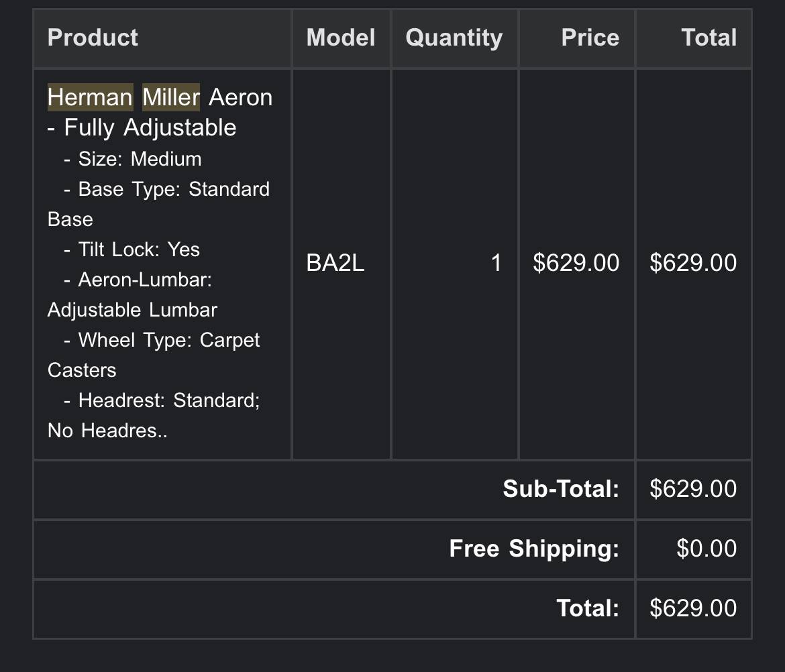Image resolution: width=785 pixels, height=672 pixels.
Task: Click the Free Shipping label
Action: [534, 549]
